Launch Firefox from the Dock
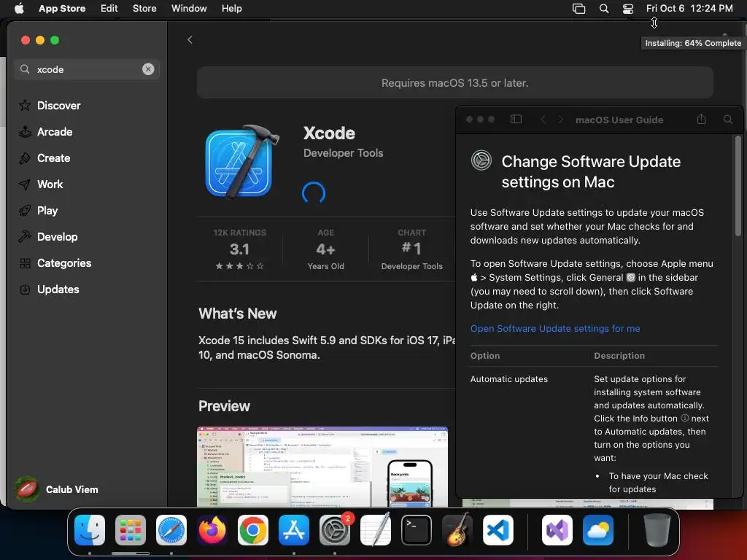The height and width of the screenshot is (560, 747). (212, 530)
